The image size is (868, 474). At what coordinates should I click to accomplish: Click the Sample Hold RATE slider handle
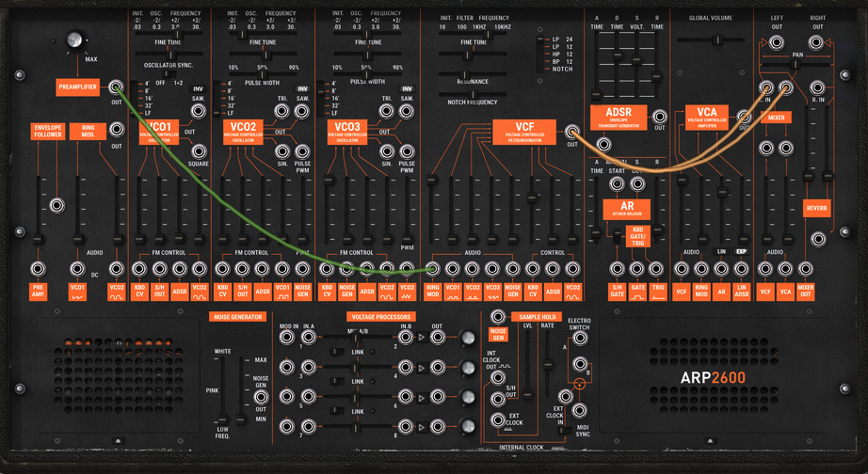pos(548,365)
